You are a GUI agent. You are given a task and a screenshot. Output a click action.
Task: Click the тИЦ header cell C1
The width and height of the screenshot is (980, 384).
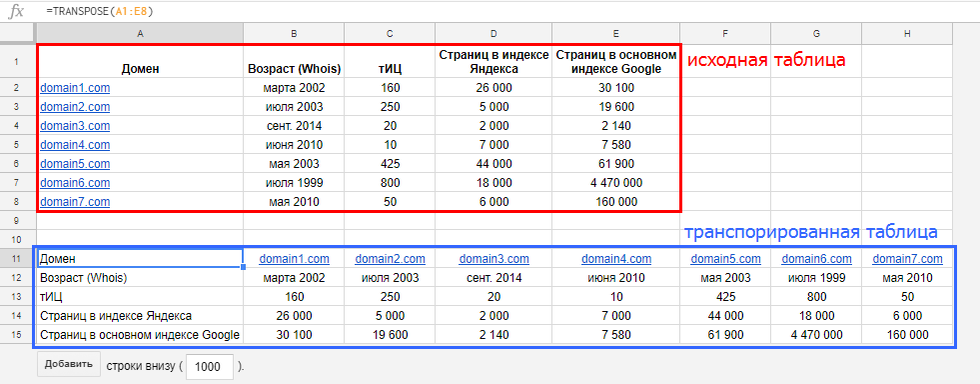click(x=390, y=61)
